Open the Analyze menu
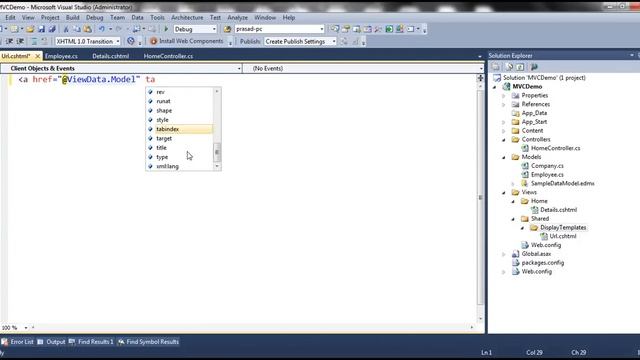Screen dimensions: 640x360 [x=238, y=18]
